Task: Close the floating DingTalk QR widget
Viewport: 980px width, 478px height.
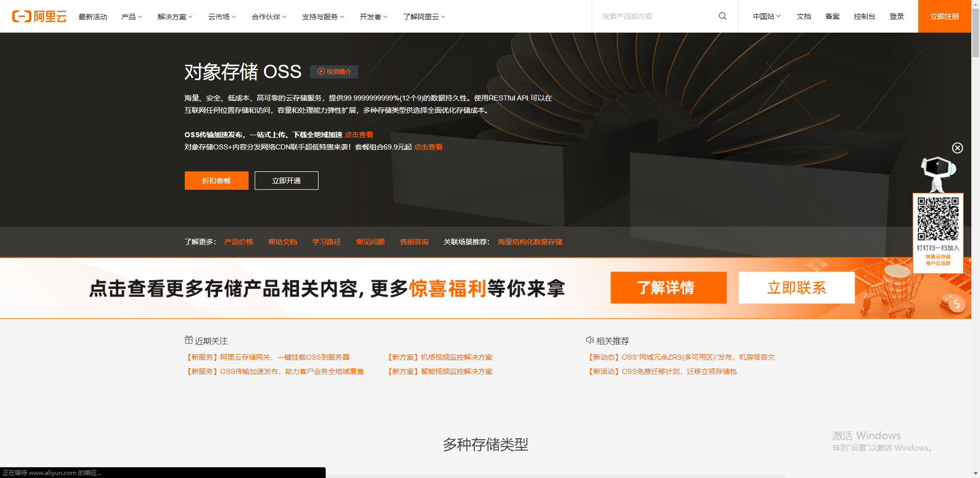Action: tap(958, 148)
